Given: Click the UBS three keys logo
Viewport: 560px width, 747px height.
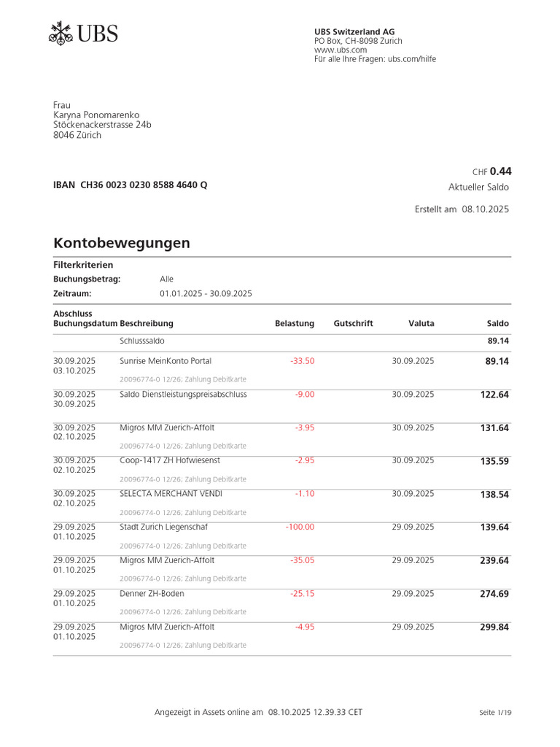Looking at the screenshot, I should click(x=61, y=34).
